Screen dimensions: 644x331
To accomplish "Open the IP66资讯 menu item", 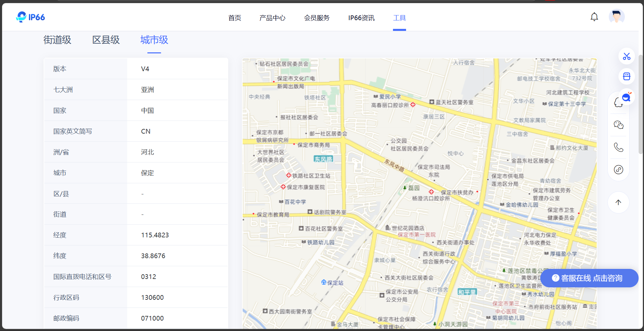I will point(361,18).
